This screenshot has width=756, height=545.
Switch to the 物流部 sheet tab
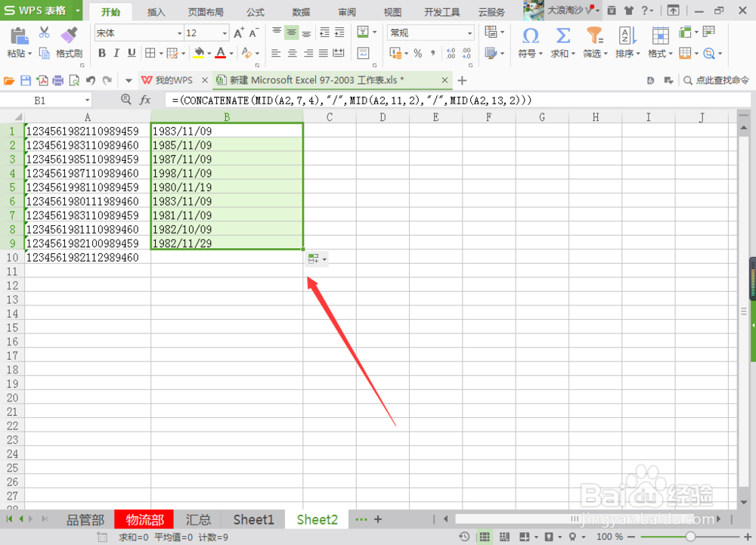[144, 519]
